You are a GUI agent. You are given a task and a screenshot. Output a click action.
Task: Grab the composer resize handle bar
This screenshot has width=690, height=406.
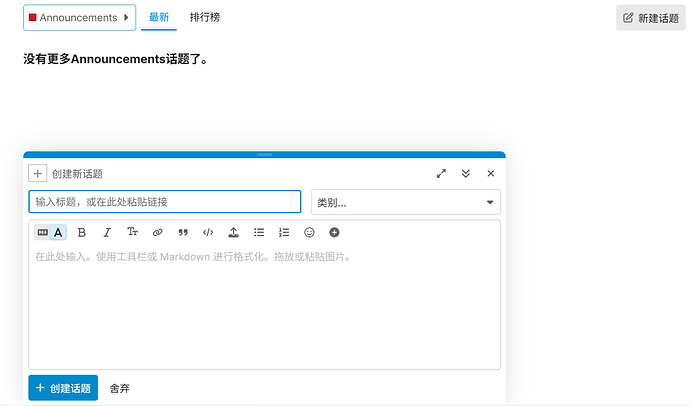click(x=264, y=154)
